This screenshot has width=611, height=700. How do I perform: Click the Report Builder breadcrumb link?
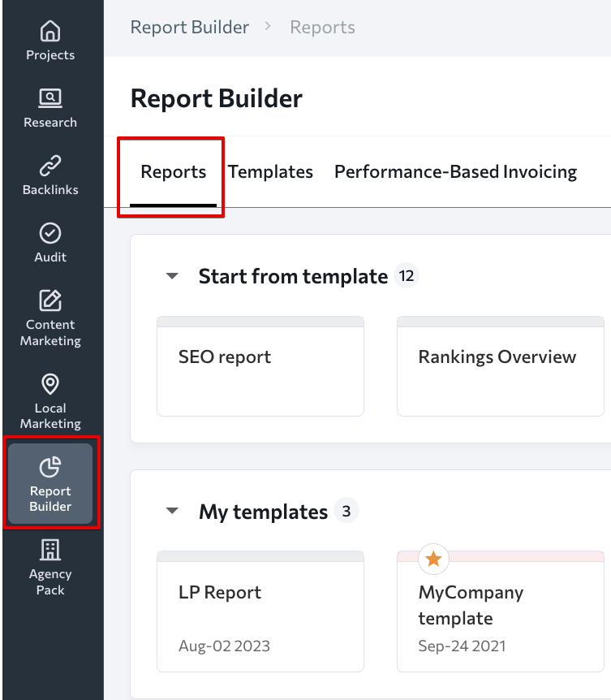pyautogui.click(x=190, y=28)
